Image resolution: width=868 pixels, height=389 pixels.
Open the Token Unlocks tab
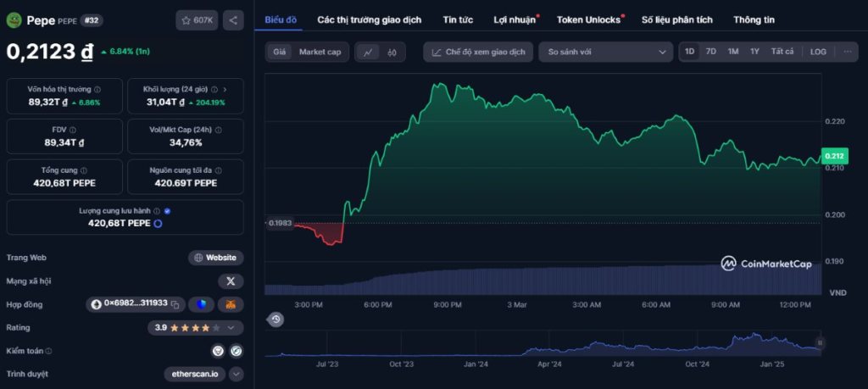588,20
